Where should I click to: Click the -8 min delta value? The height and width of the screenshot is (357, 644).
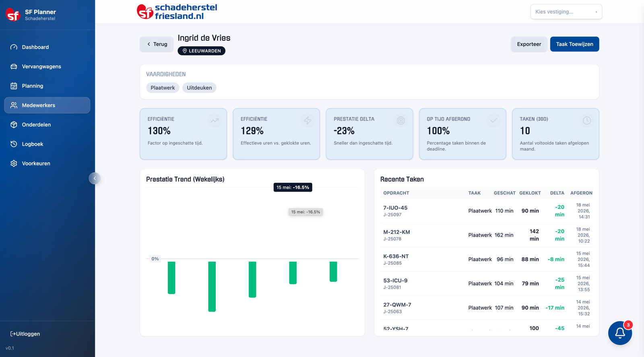[x=556, y=259]
